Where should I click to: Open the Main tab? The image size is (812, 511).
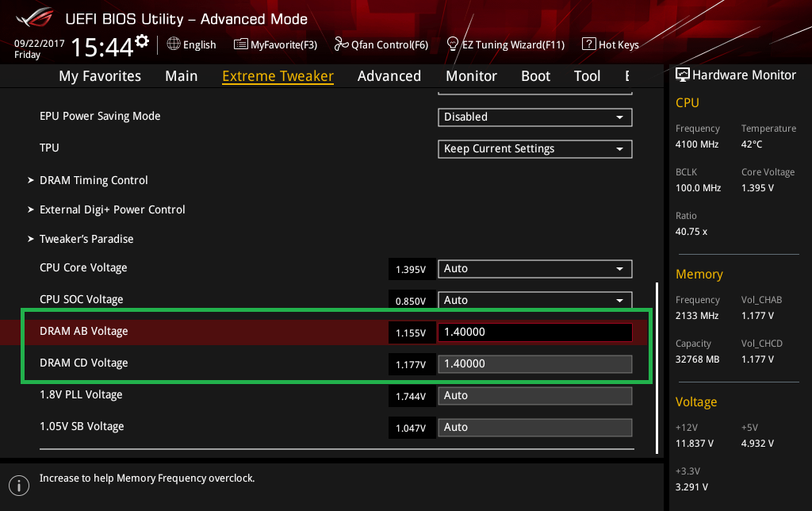click(182, 76)
